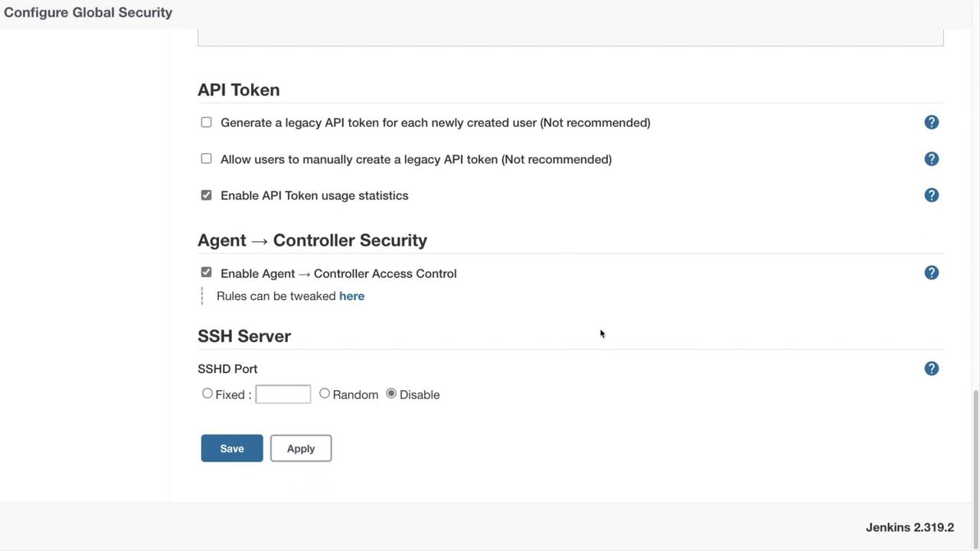Click the Configure Global Security page title
The width and height of the screenshot is (980, 551).
click(x=88, y=12)
